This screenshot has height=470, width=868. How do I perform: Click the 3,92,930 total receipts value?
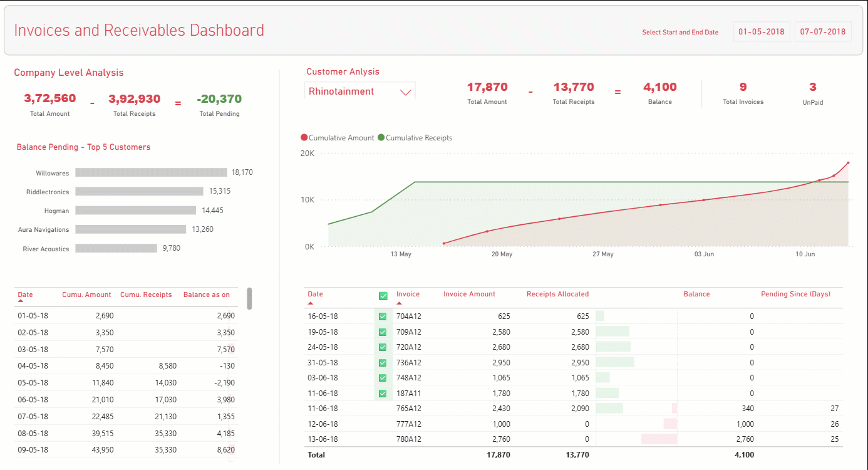click(x=135, y=99)
